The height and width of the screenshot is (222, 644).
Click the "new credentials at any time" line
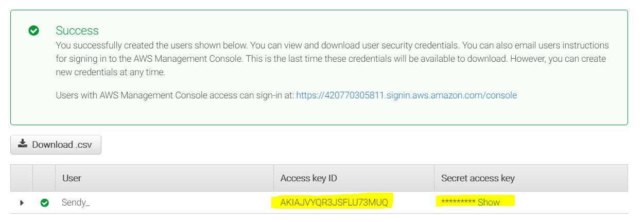click(111, 73)
